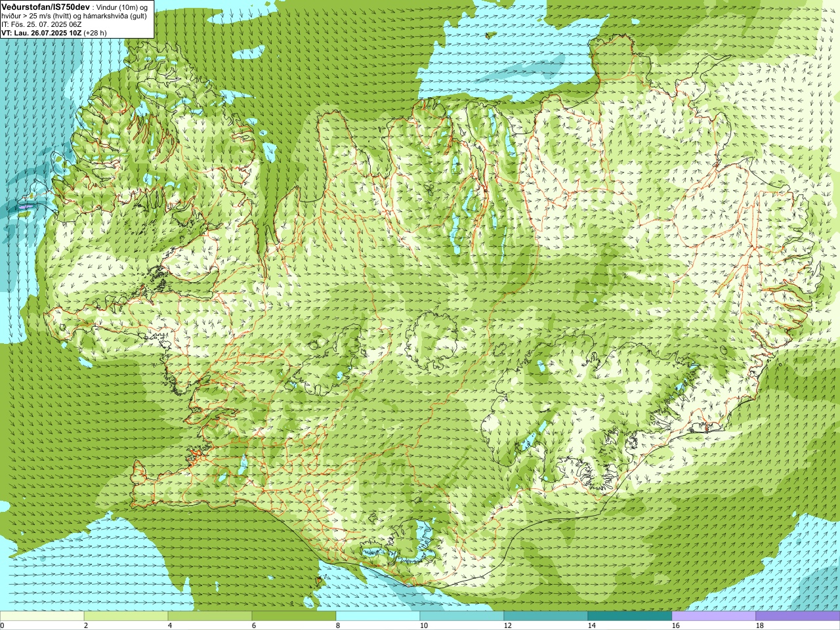Screen dimensions: 840x630
Task: Click the "Veðurstofan/IS750dev" title text
Action: pos(46,7)
